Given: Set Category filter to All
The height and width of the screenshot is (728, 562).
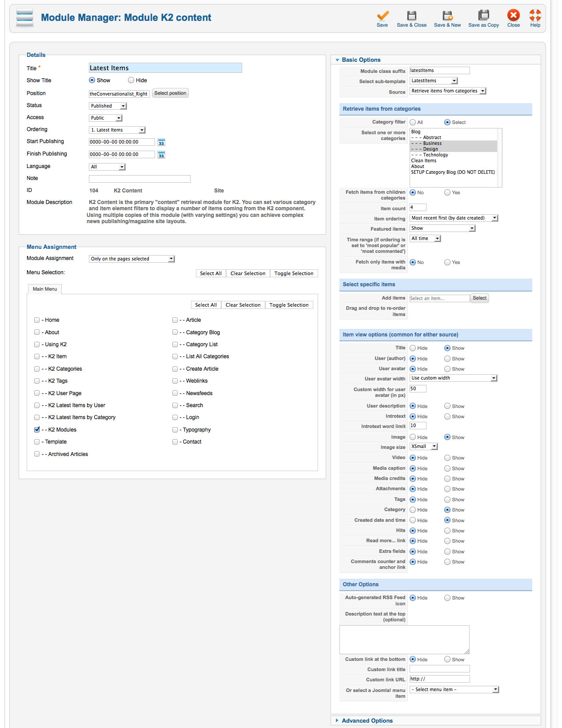Looking at the screenshot, I should point(413,122).
